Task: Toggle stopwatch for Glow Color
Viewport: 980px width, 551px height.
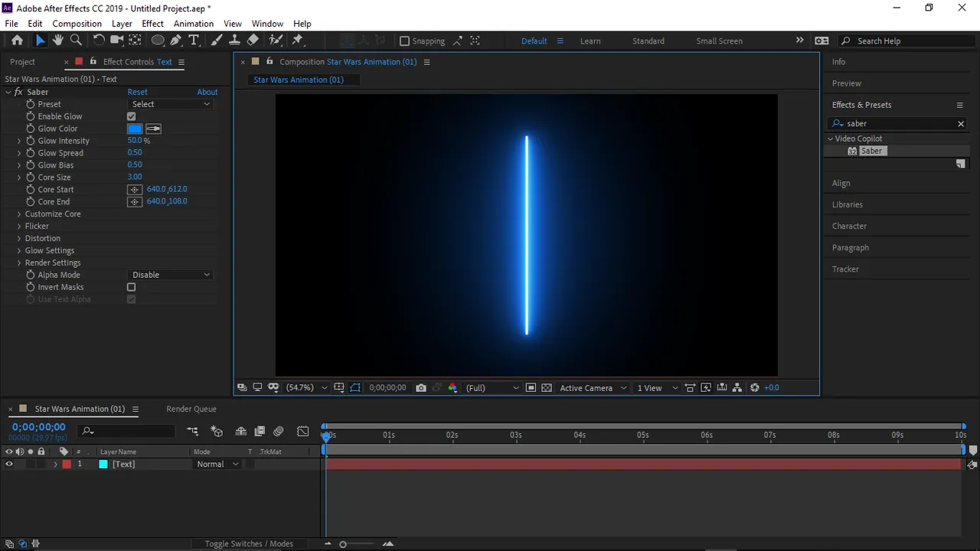Action: (x=31, y=129)
